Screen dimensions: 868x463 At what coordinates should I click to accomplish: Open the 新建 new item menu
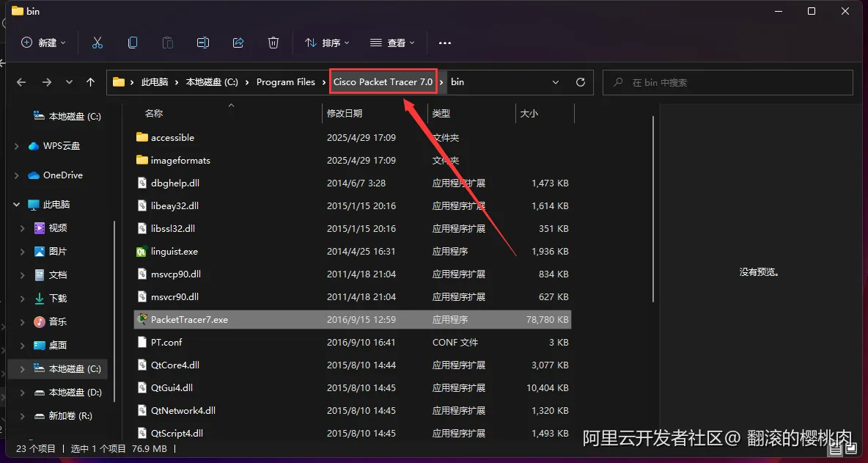[43, 43]
